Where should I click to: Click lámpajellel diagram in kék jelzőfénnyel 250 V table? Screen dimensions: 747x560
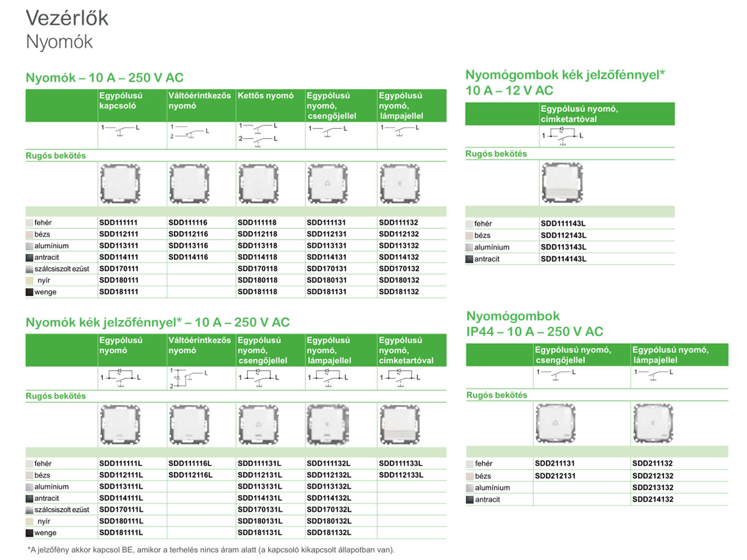[x=328, y=378]
